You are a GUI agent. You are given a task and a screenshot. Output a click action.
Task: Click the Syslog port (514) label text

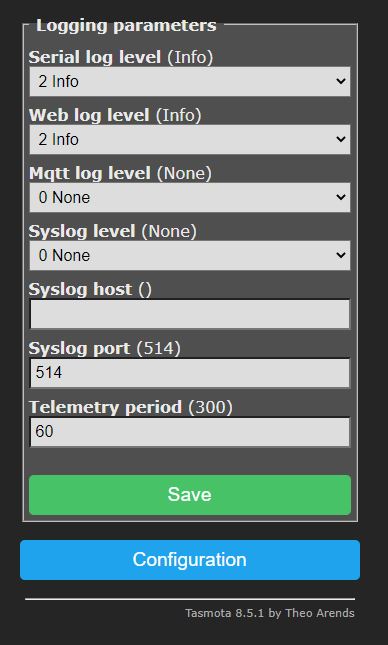[105, 348]
